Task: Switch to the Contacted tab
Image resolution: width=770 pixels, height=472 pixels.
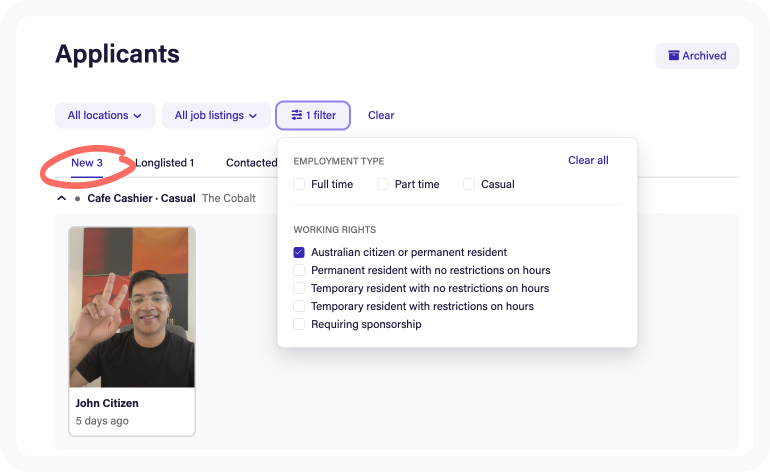Action: click(x=251, y=163)
